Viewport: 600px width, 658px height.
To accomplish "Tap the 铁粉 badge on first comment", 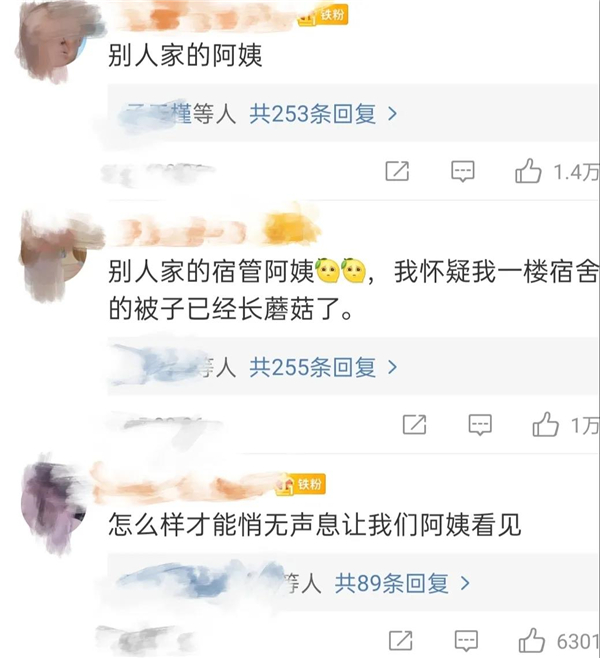I will (323, 16).
